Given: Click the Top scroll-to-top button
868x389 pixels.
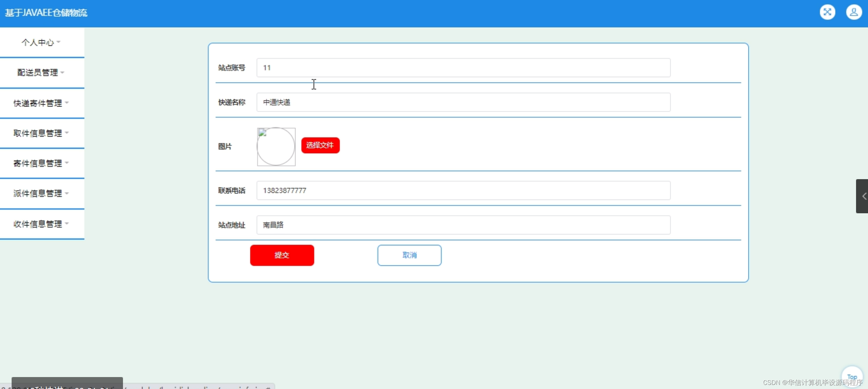Looking at the screenshot, I should tap(852, 377).
